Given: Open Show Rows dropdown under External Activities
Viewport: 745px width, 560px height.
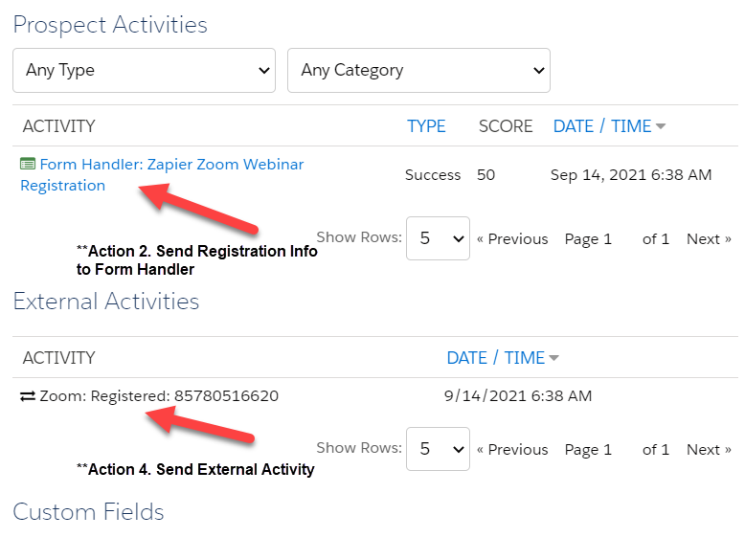Looking at the screenshot, I should pos(438,449).
